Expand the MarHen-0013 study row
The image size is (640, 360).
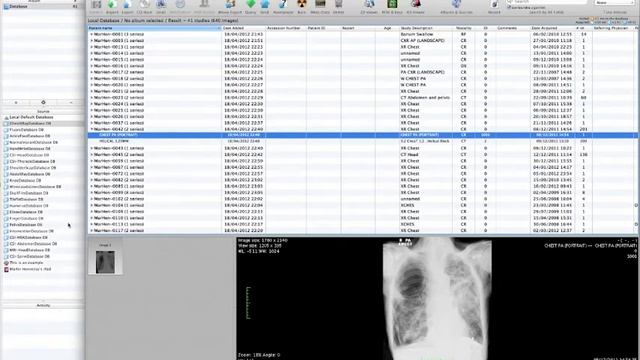point(91,47)
